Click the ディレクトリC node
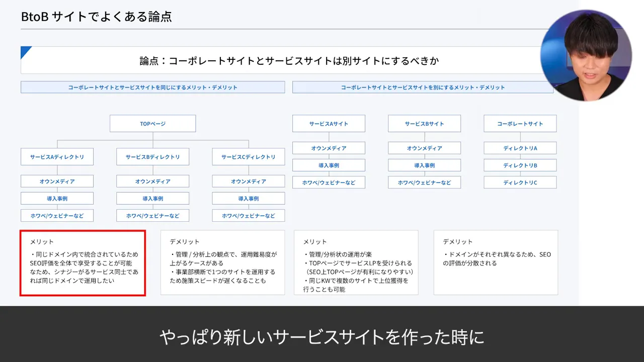Viewport: 644px width, 362px height. pos(520,182)
